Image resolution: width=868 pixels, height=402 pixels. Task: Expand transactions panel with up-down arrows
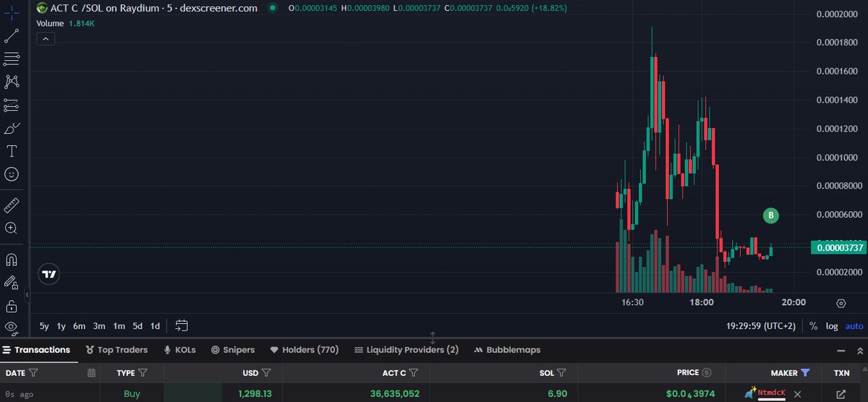click(859, 350)
